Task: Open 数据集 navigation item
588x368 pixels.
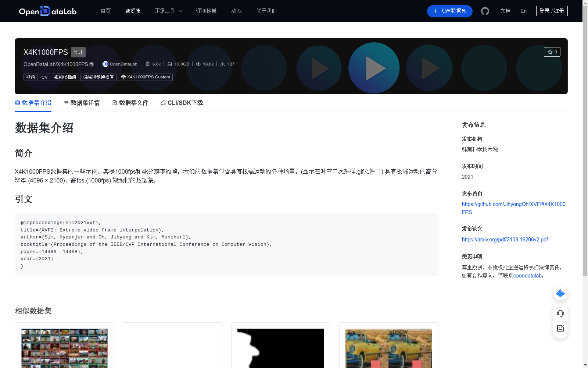Action: pyautogui.click(x=133, y=11)
